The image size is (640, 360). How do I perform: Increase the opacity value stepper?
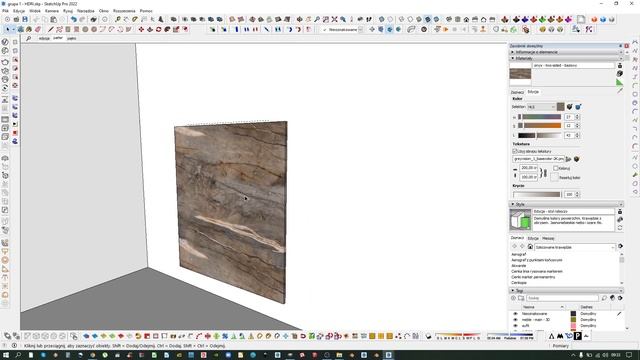(x=577, y=193)
